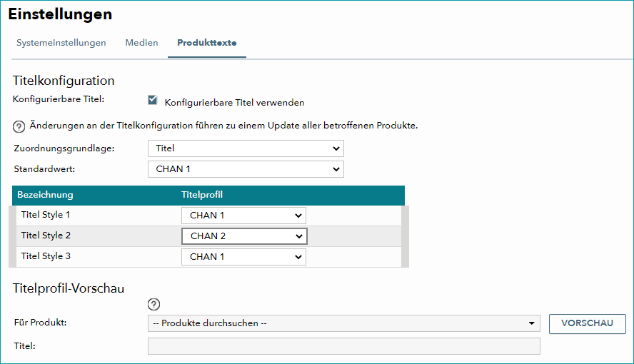Viewport: 634px width, 364px height.
Task: Select the Titel Style 2 row label
Action: click(x=46, y=235)
